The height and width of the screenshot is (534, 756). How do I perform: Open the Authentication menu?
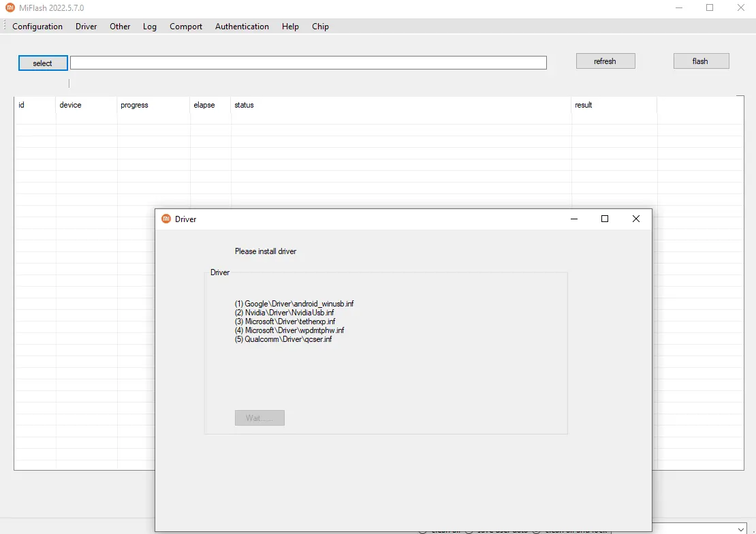pyautogui.click(x=242, y=27)
